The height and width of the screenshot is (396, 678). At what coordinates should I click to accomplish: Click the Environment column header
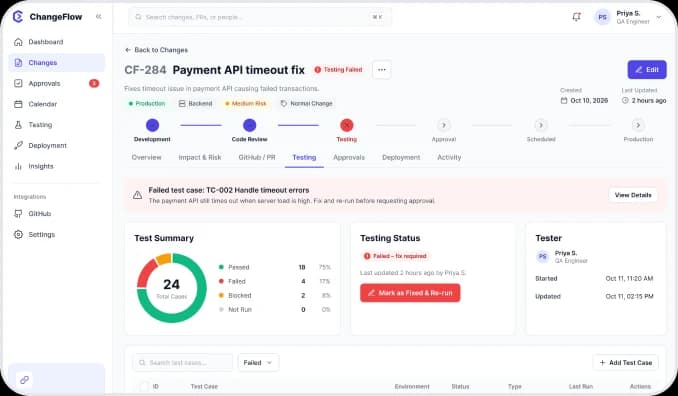[412, 386]
